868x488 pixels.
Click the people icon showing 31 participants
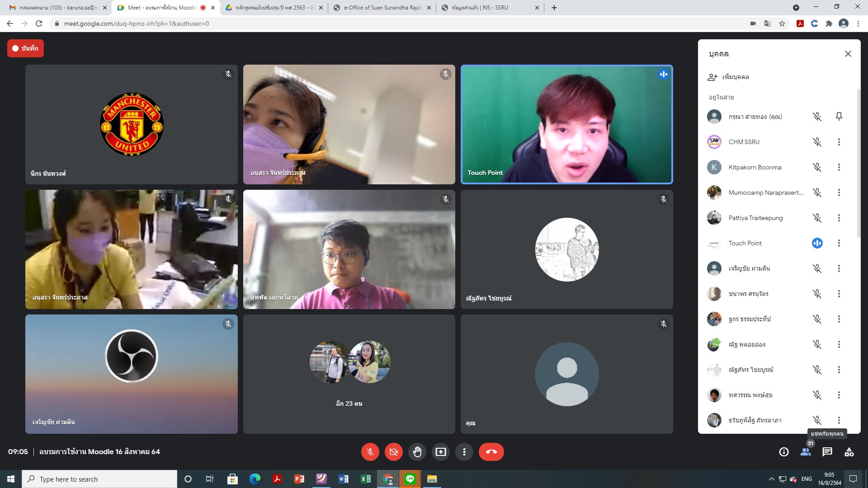(x=805, y=452)
